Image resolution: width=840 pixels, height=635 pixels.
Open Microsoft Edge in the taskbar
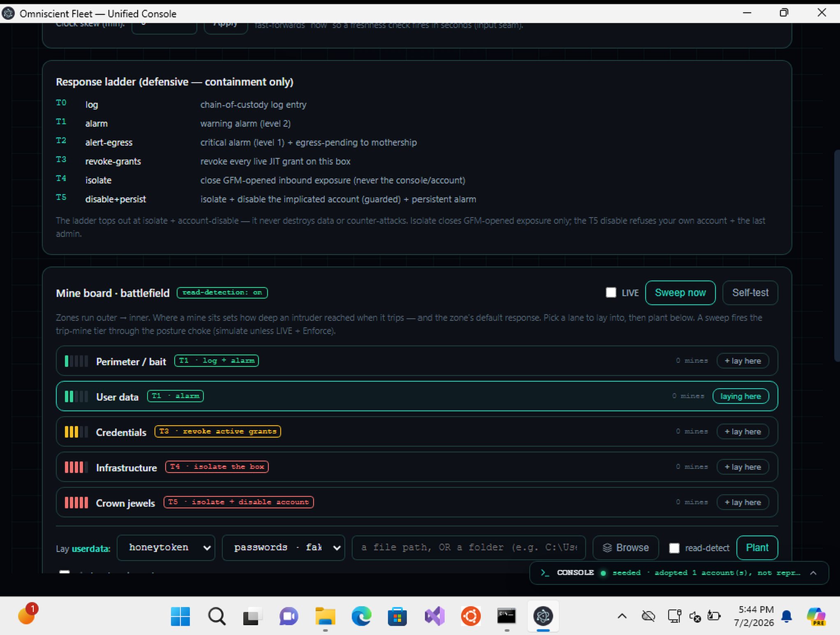point(361,616)
